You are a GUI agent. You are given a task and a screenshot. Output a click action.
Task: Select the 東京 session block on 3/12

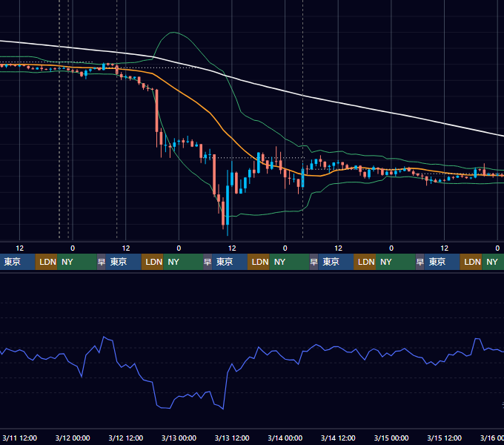tap(124, 262)
